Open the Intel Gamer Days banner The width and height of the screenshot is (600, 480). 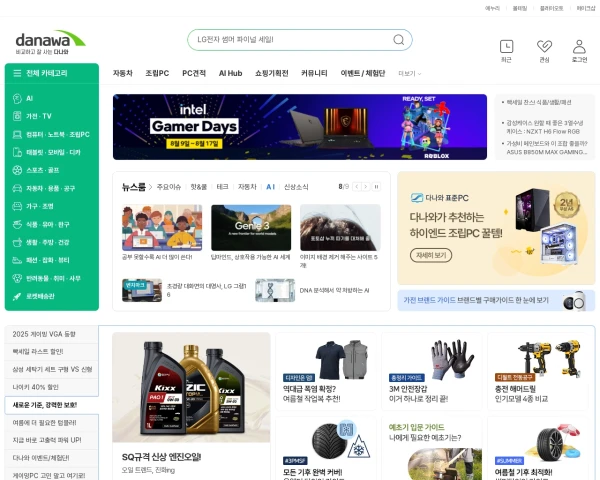[300, 127]
